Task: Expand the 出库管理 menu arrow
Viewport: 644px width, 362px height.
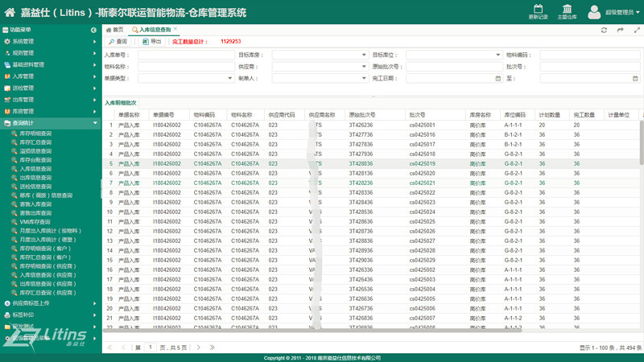Action: tap(94, 100)
